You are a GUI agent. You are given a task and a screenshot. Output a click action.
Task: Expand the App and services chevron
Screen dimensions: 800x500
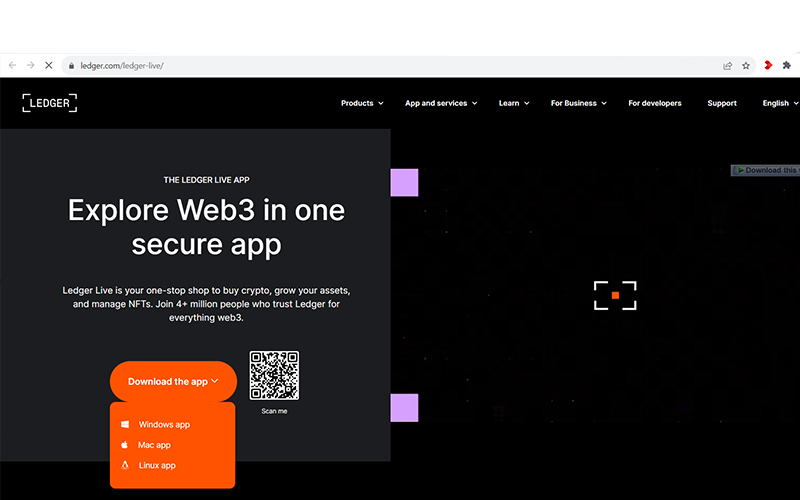click(x=474, y=104)
